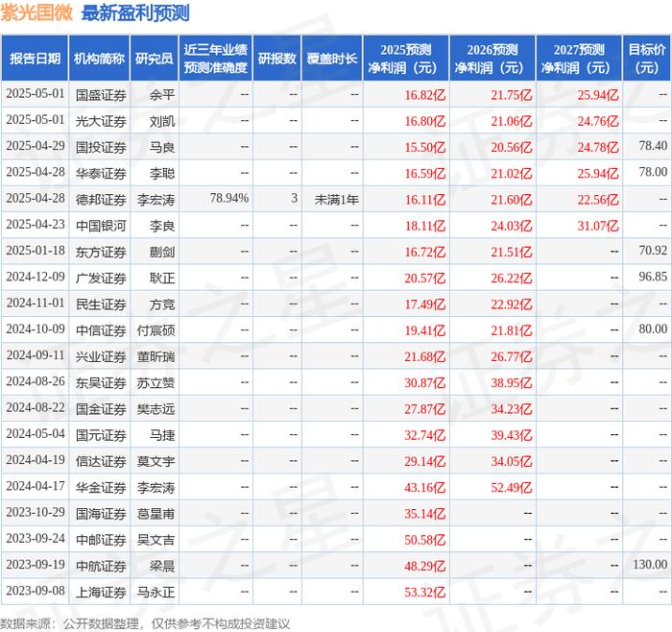The width and height of the screenshot is (672, 632).
Task: Click analyst name 付宸硕
Action: [x=156, y=330]
